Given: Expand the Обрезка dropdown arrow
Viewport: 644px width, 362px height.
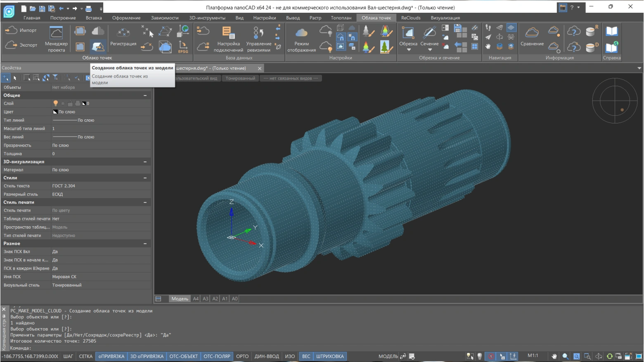Looking at the screenshot, I should pos(408,50).
